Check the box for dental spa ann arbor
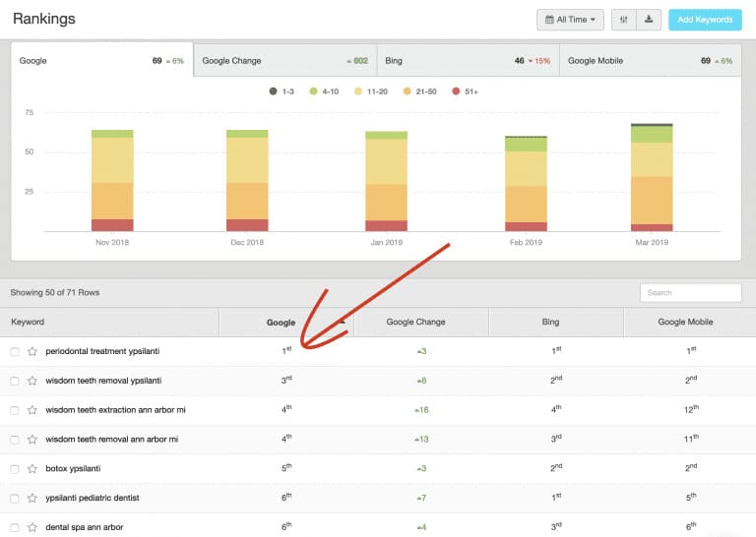The width and height of the screenshot is (756, 537). [15, 528]
